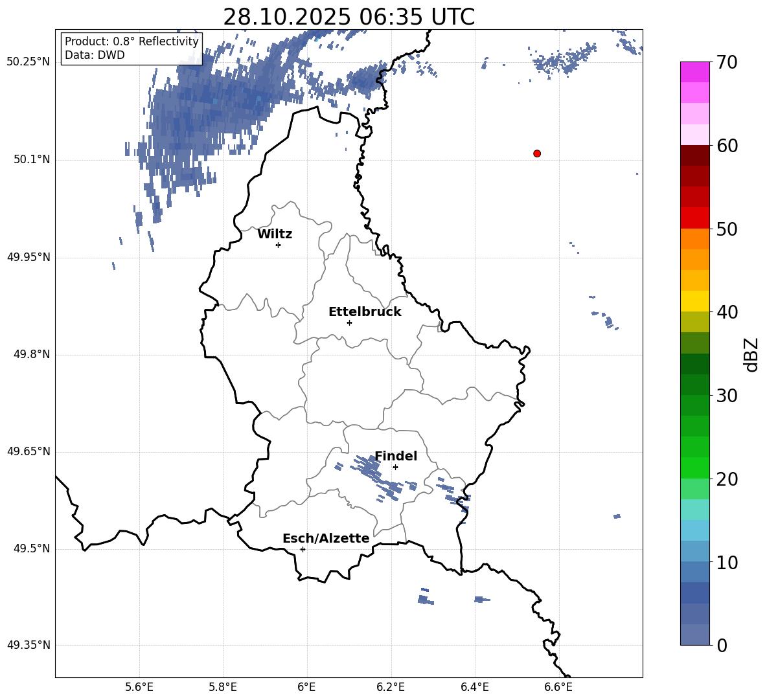Screen dimensions: 767x700
Task: Click the 50.25°N latitude tick label
Action: coord(29,62)
